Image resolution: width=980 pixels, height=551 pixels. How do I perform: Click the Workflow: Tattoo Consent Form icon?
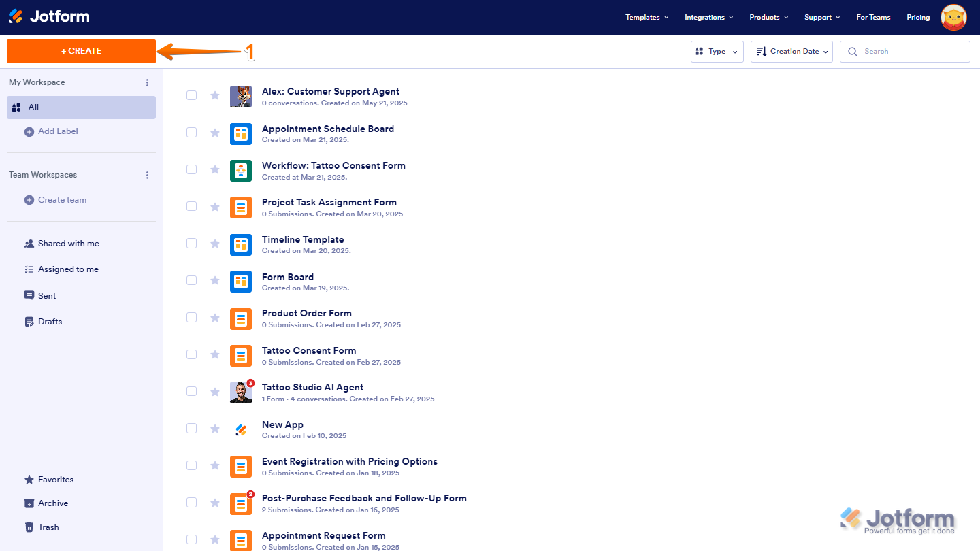coord(241,171)
